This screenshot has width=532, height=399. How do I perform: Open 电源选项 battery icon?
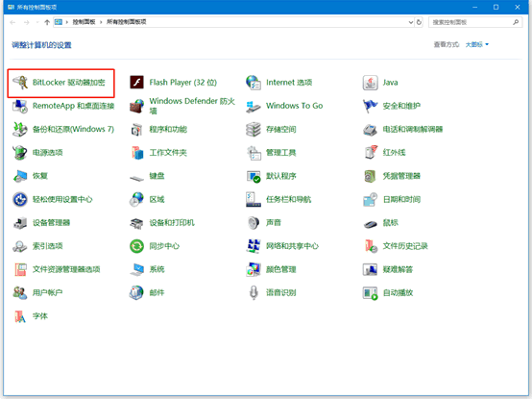point(20,153)
